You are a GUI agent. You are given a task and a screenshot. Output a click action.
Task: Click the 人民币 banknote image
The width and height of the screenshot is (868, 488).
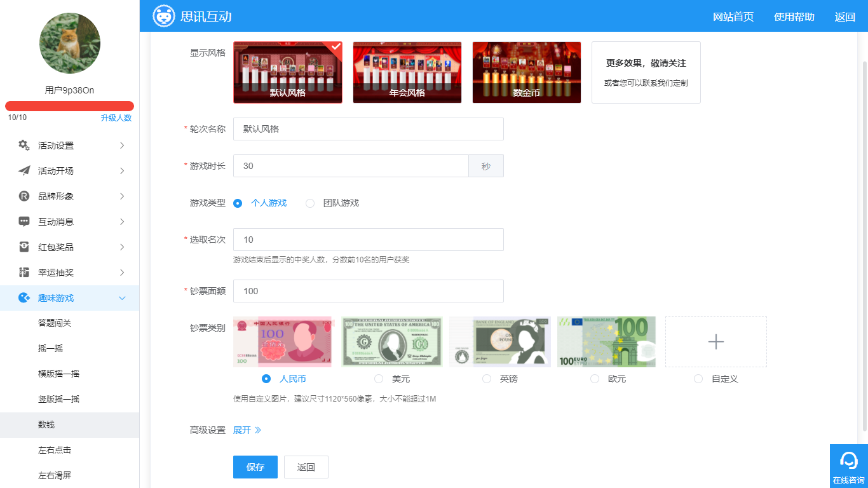(x=284, y=342)
